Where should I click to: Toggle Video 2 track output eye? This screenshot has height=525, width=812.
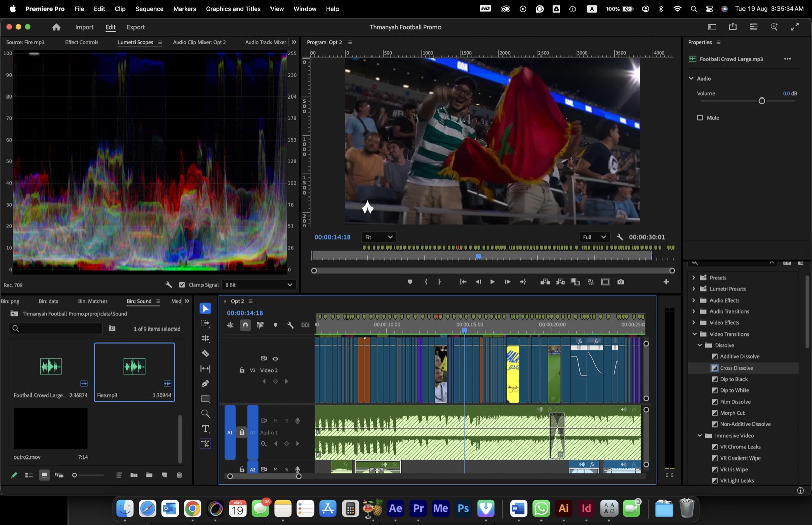pyautogui.click(x=275, y=359)
